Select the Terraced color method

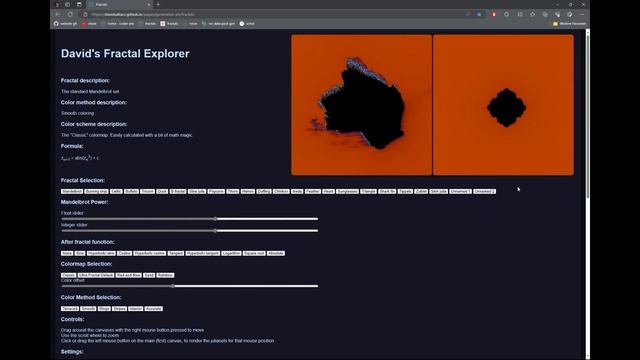pos(70,309)
